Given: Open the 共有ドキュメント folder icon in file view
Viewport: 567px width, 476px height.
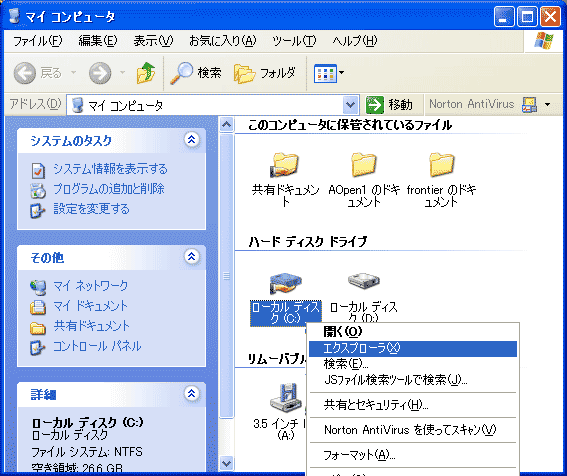Looking at the screenshot, I should (285, 165).
